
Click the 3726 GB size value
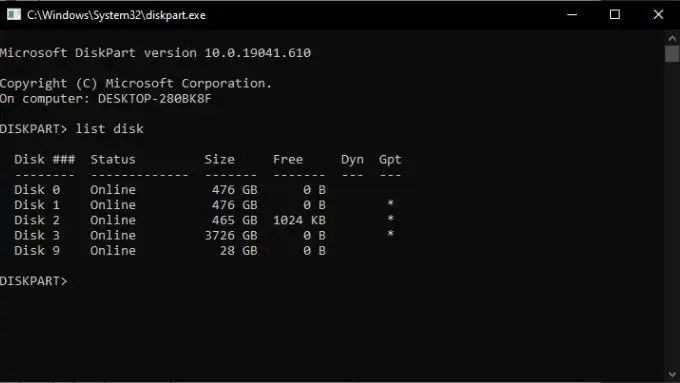tap(231, 236)
